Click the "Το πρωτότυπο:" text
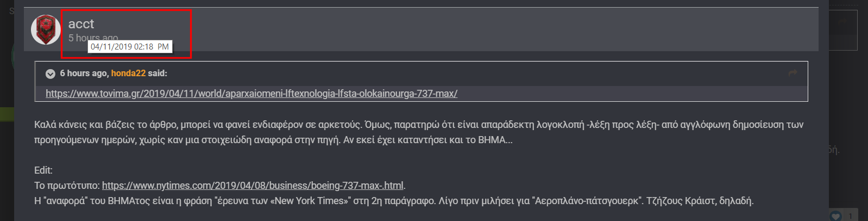Viewport: 868px width, 221px height. coord(67,186)
